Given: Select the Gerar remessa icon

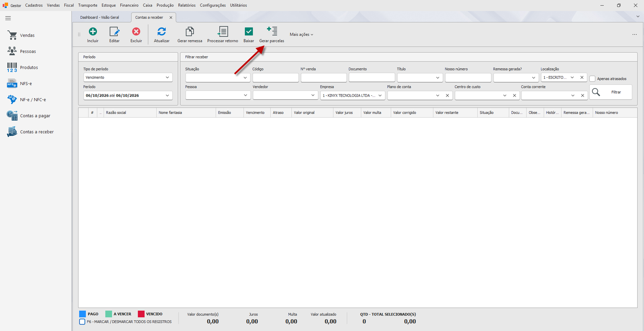Looking at the screenshot, I should [190, 32].
